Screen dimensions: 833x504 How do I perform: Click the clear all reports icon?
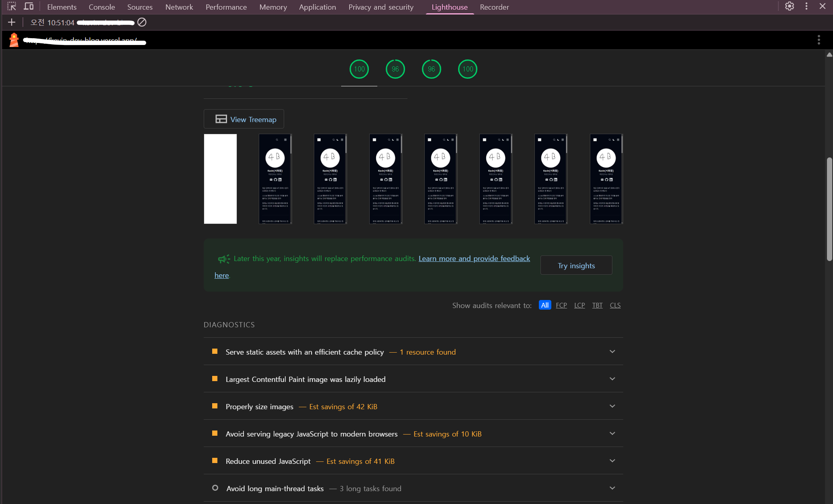point(142,22)
